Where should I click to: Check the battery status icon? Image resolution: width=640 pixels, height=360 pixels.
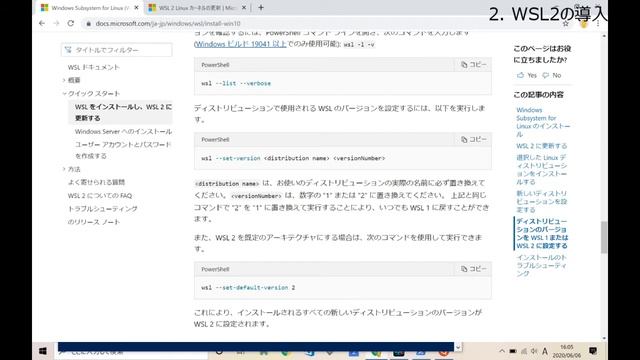(513, 351)
